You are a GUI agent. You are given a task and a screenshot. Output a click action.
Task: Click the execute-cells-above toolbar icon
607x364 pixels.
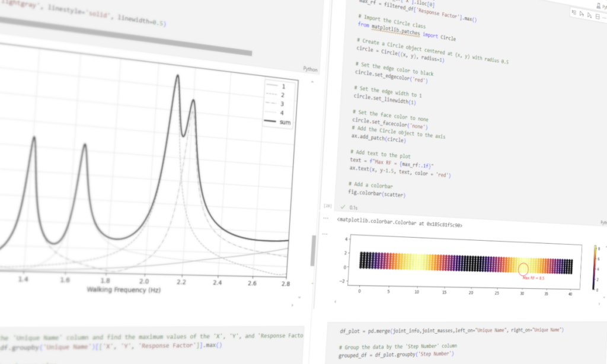574,12
